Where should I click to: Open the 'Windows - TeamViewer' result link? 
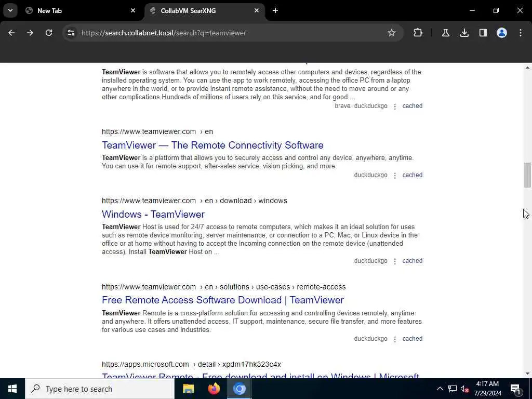153,215
